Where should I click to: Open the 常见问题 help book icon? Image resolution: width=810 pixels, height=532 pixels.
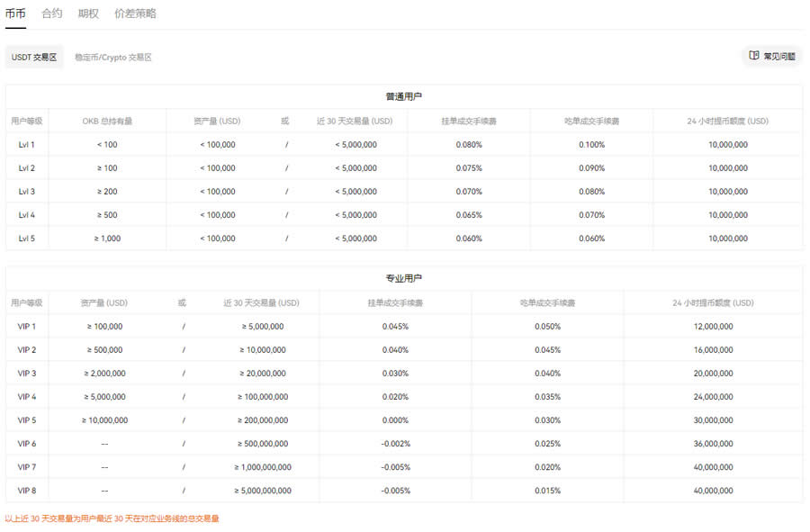pos(776,55)
